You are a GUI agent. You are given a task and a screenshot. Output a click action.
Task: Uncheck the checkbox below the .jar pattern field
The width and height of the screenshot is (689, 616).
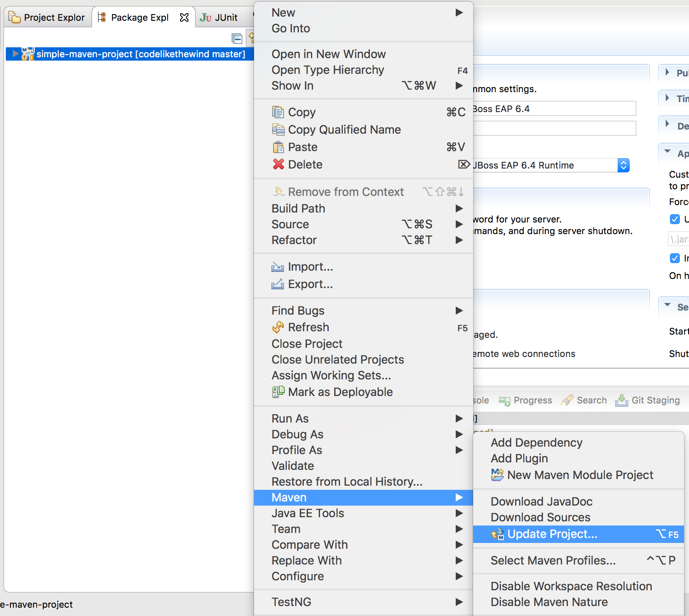pos(675,258)
